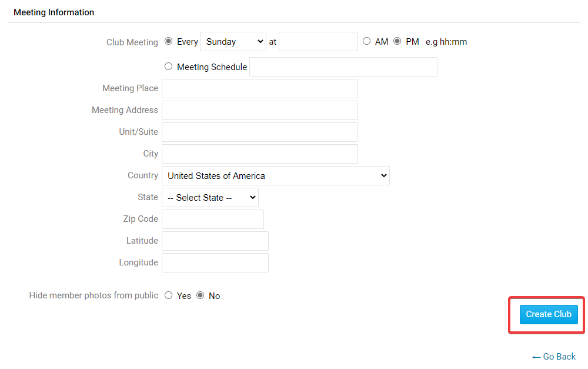Viewport: 588px width, 369px height.
Task: Choose the Meeting Schedule radio option
Action: pos(169,67)
